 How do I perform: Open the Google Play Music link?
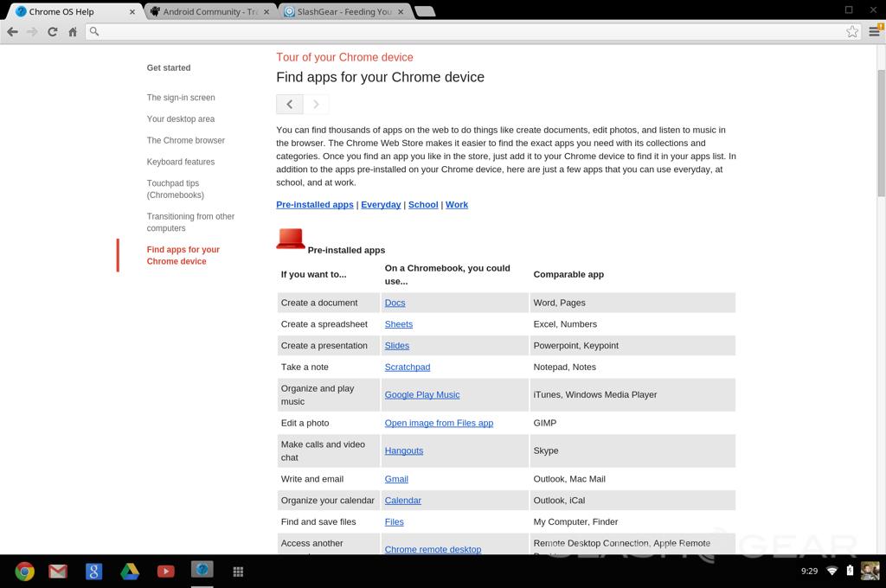421,395
